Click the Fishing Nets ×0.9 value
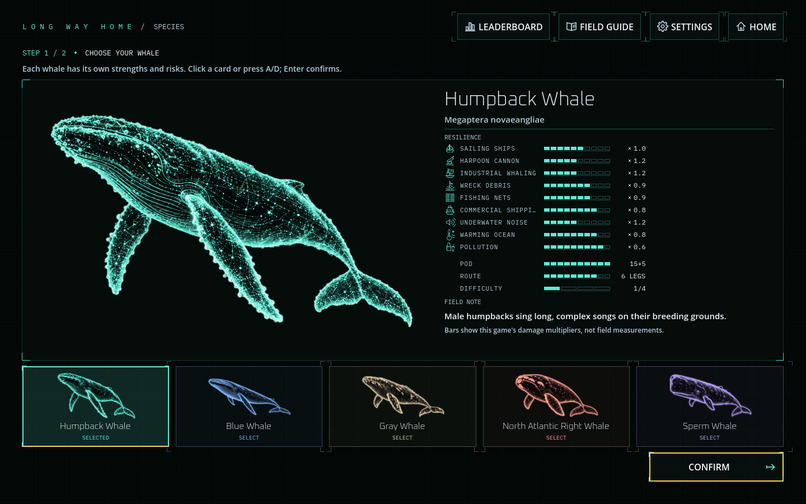This screenshot has height=504, width=806. pos(636,197)
